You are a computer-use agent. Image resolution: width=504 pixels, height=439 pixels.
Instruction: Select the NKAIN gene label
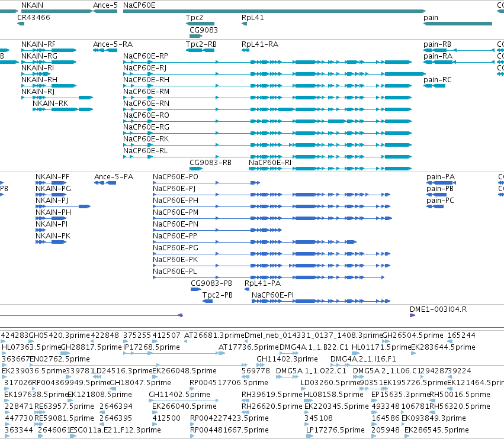click(x=32, y=5)
